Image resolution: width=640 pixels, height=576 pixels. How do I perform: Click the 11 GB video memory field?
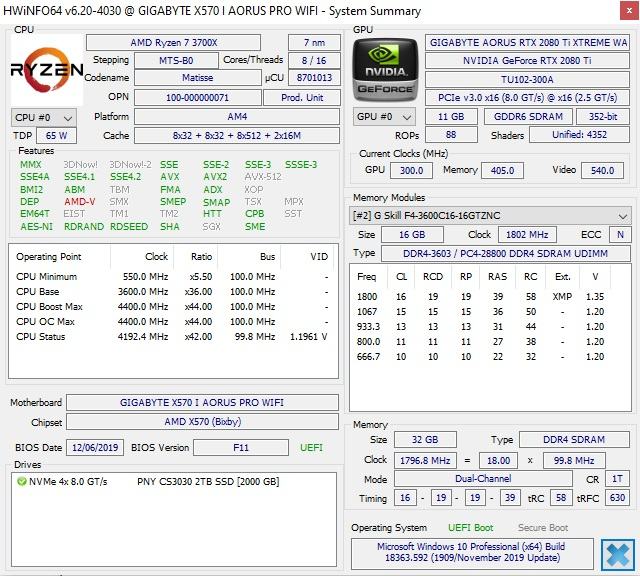pos(451,117)
